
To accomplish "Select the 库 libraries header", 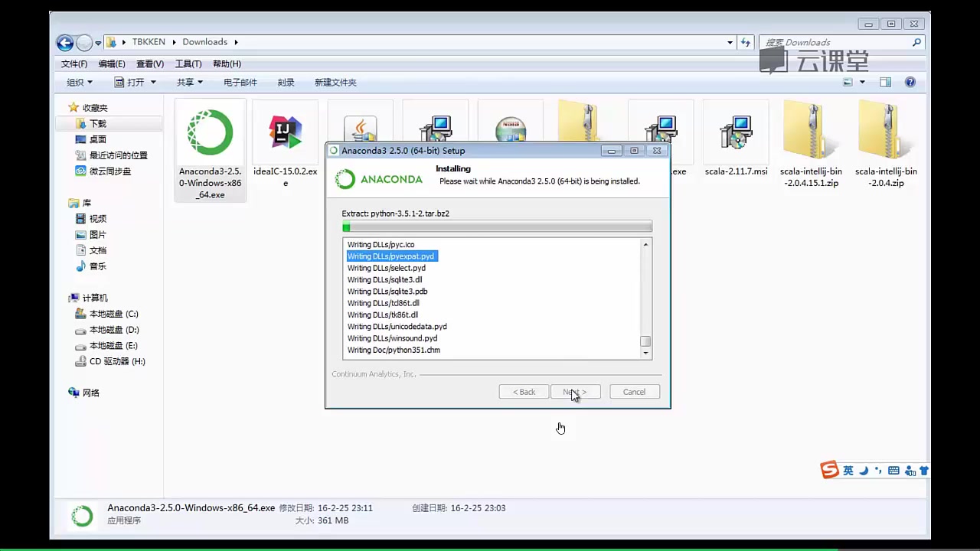I will [87, 203].
